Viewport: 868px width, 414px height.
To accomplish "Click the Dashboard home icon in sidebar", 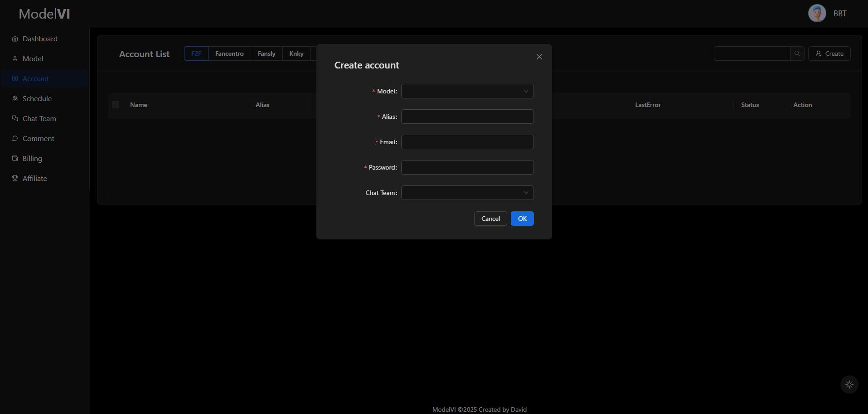I will (15, 39).
